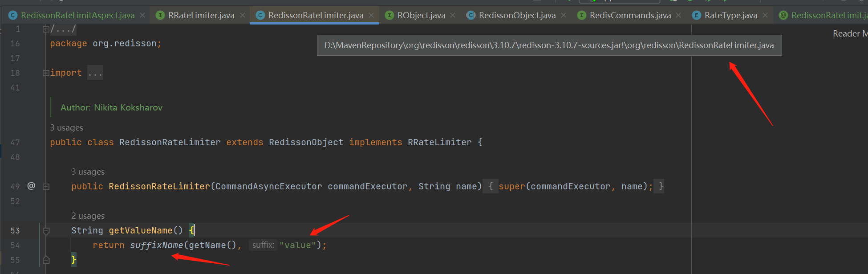Click the interface icon on RRateLimiter.java tab
Screen dimensions: 868x274
160,15
